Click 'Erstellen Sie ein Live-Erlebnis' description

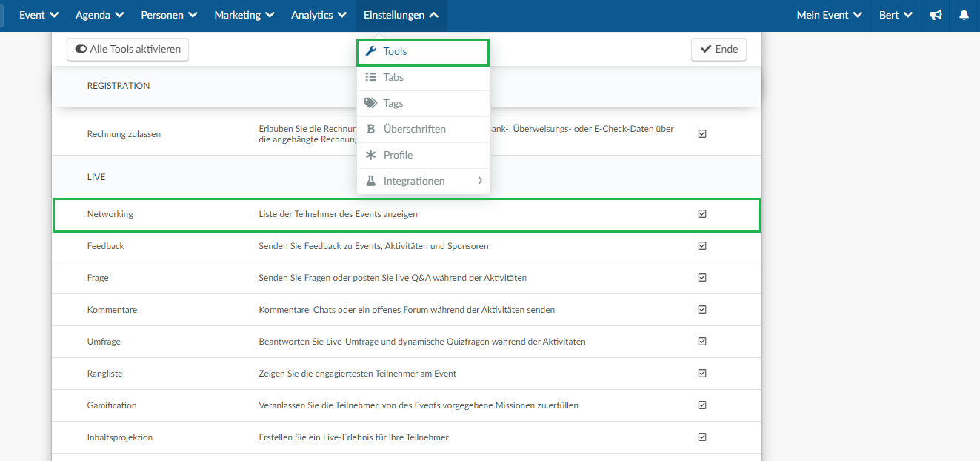353,437
